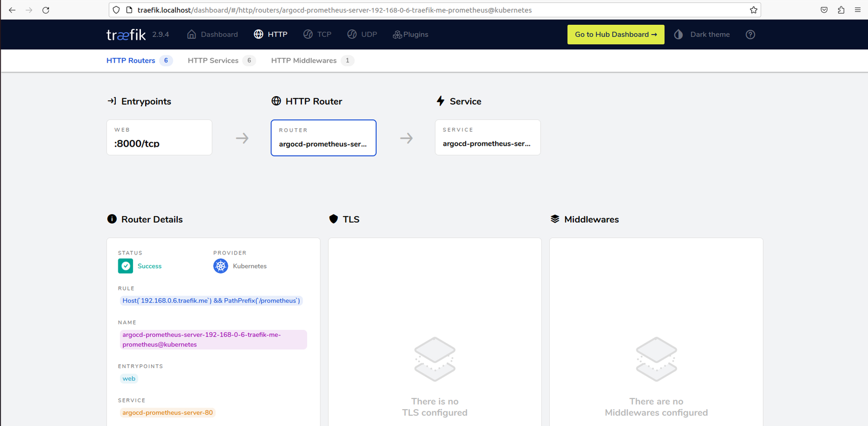The width and height of the screenshot is (868, 426).
Task: Open the Dashboard nav item
Action: 212,35
